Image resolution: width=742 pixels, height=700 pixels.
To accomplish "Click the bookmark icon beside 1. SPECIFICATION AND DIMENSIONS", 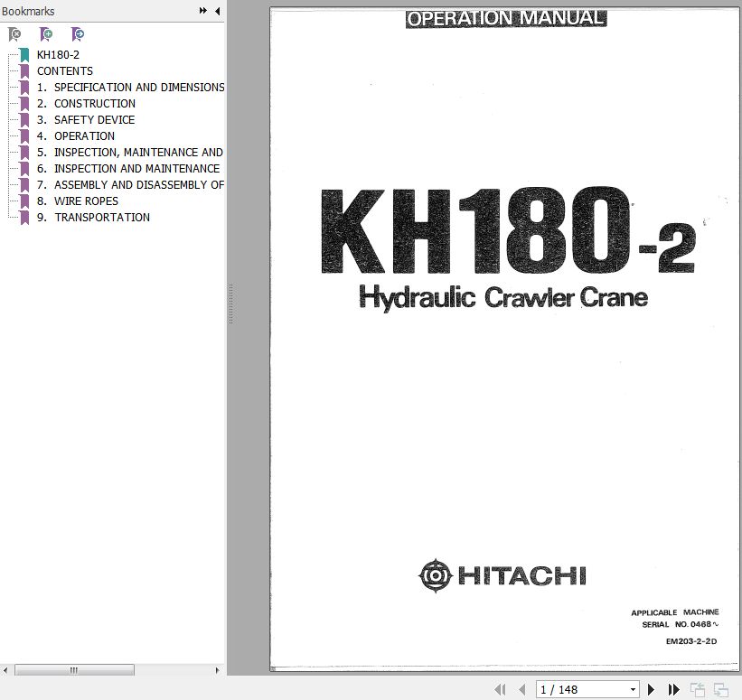I will click(24, 88).
